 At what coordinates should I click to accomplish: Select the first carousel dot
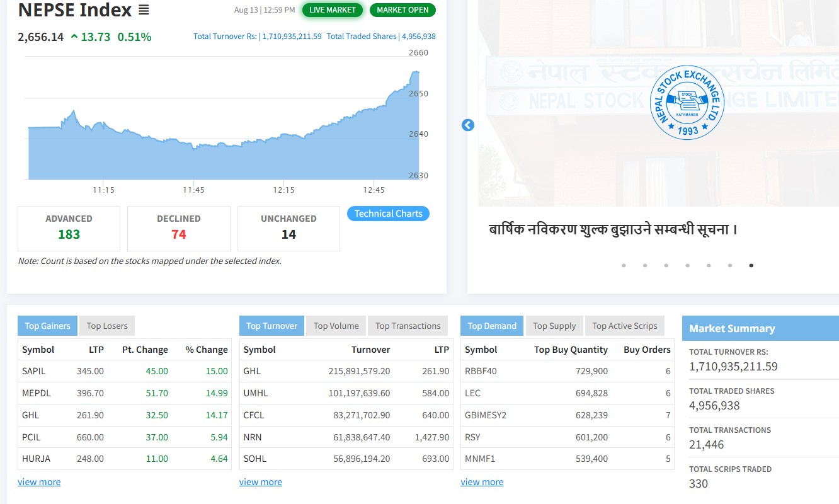(624, 265)
